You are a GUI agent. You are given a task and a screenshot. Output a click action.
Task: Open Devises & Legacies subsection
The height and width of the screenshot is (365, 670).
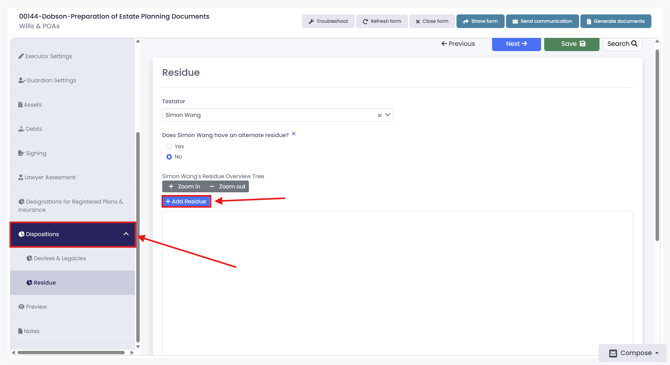73,258
